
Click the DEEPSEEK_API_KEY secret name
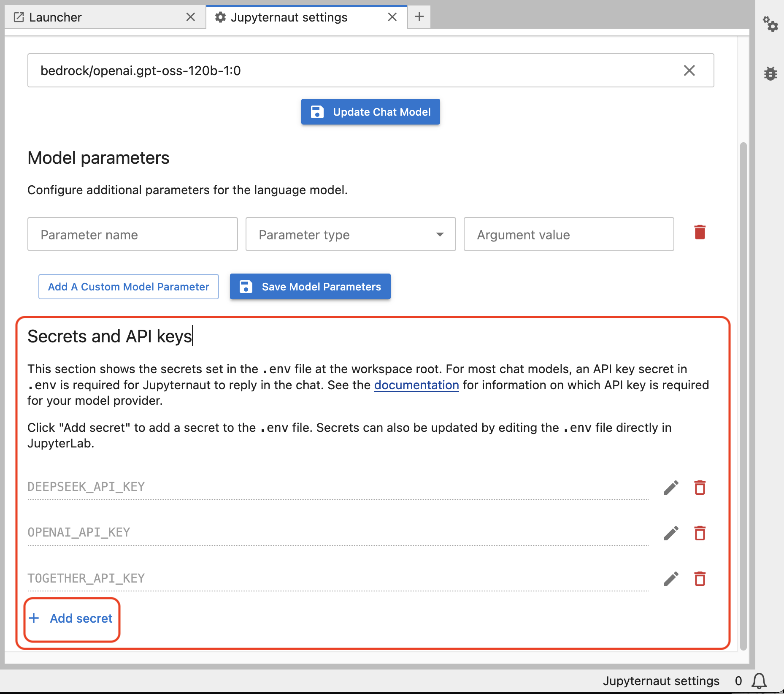click(86, 487)
